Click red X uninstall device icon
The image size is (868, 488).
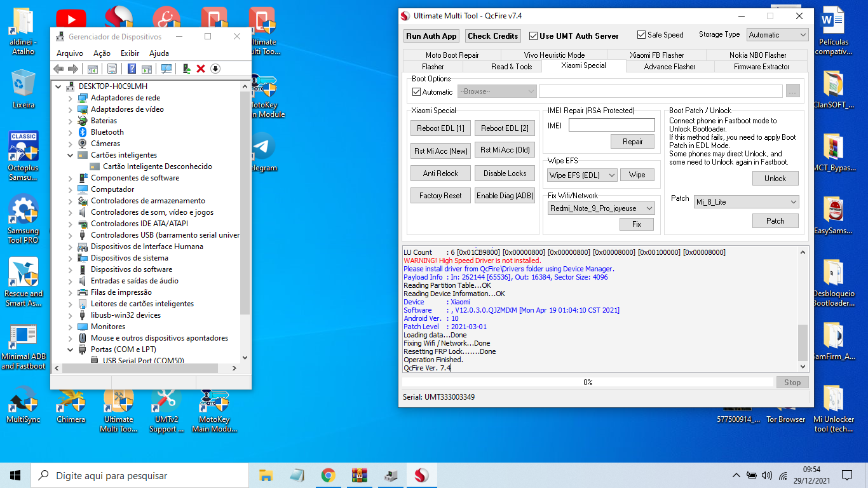201,69
